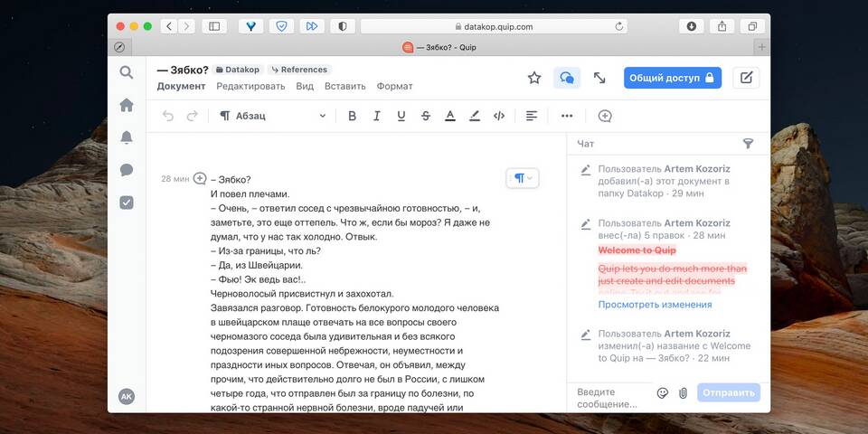868x434 pixels.
Task: Click edit pencil icon on папку Datakop entry
Action: tap(586, 170)
